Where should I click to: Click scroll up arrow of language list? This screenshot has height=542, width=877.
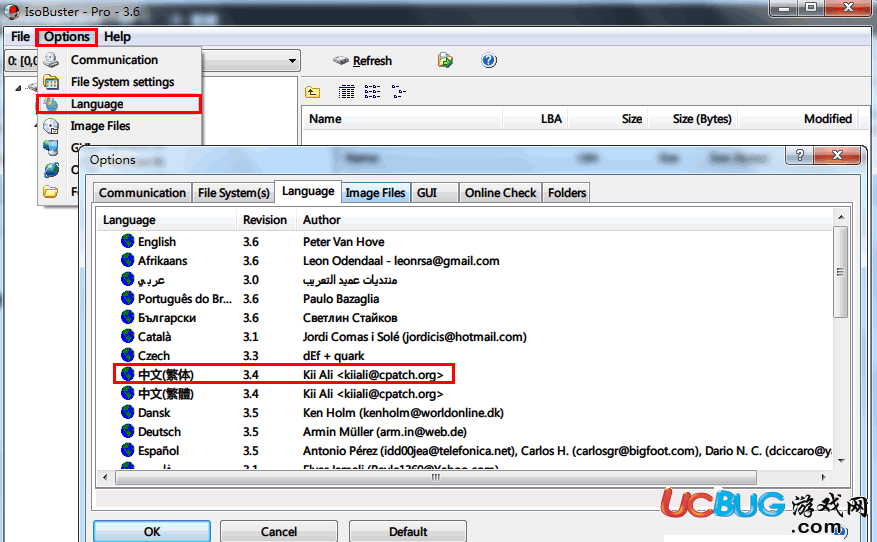click(841, 217)
